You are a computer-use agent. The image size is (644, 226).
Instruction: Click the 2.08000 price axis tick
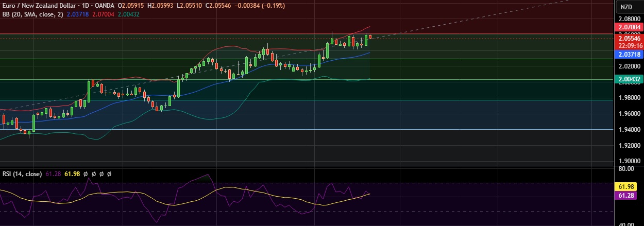pyautogui.click(x=629, y=18)
